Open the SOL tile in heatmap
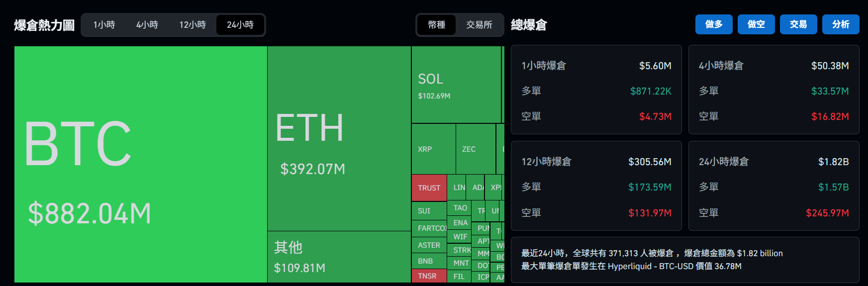 click(456, 85)
